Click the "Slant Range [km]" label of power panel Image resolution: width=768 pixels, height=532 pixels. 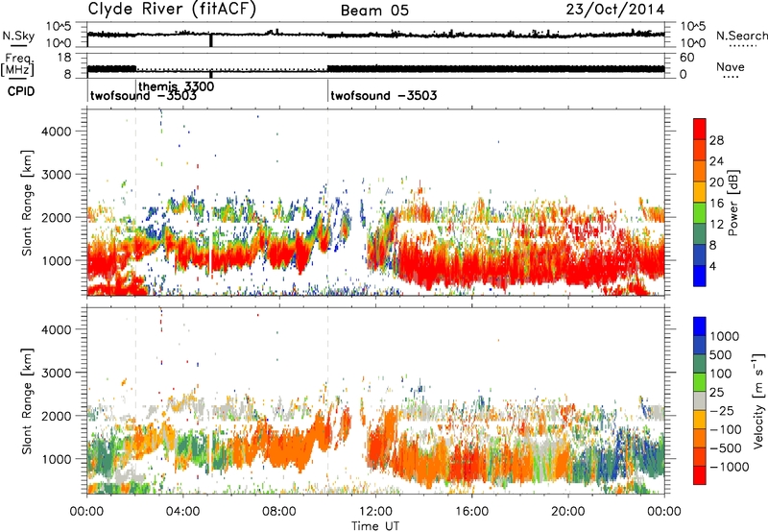coord(27,203)
